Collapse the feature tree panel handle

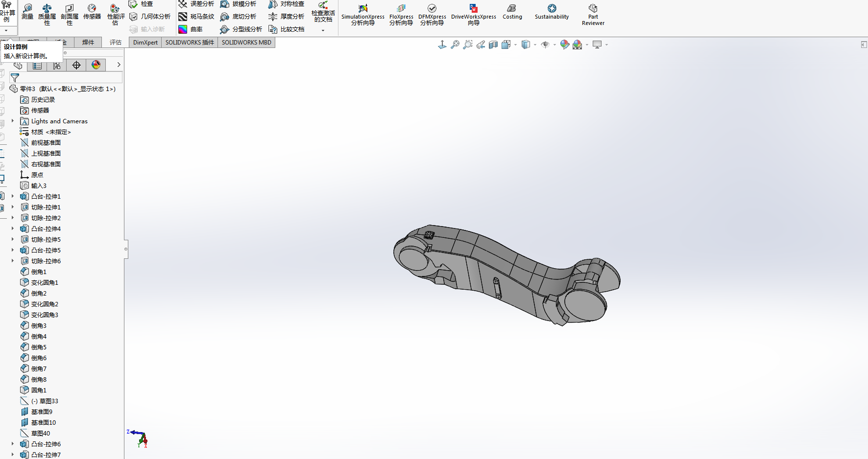126,249
